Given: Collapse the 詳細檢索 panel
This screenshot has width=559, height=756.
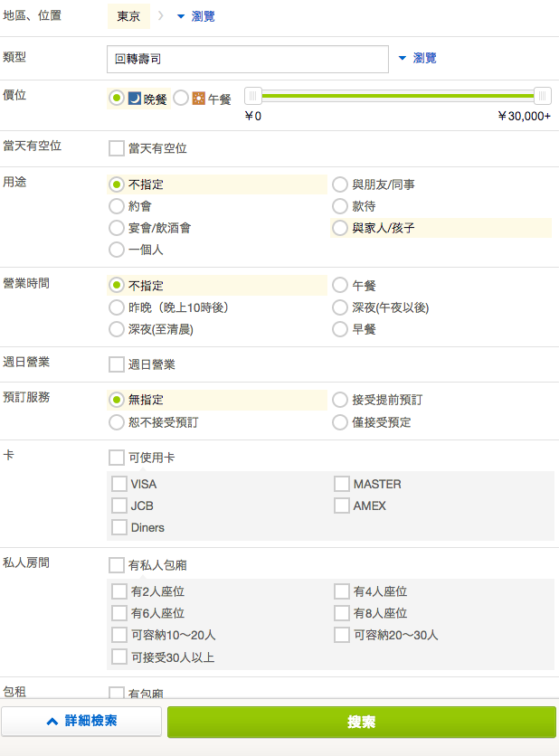Looking at the screenshot, I should pos(81,722).
